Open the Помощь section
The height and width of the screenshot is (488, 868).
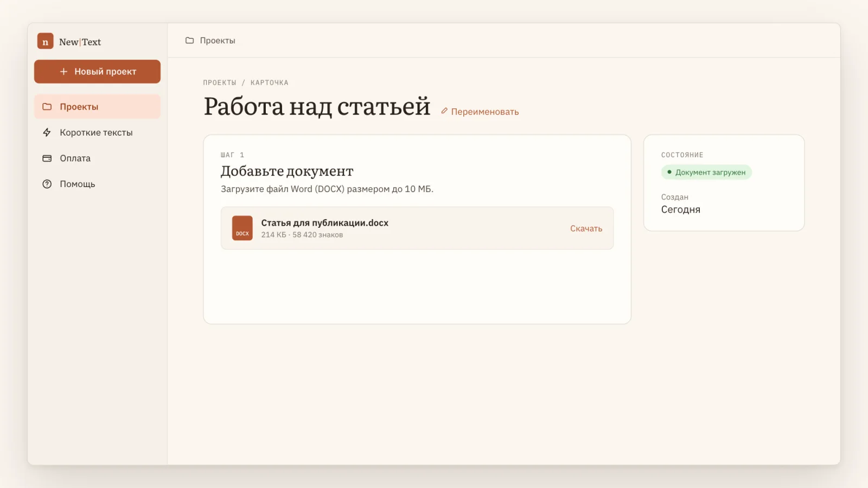click(97, 184)
